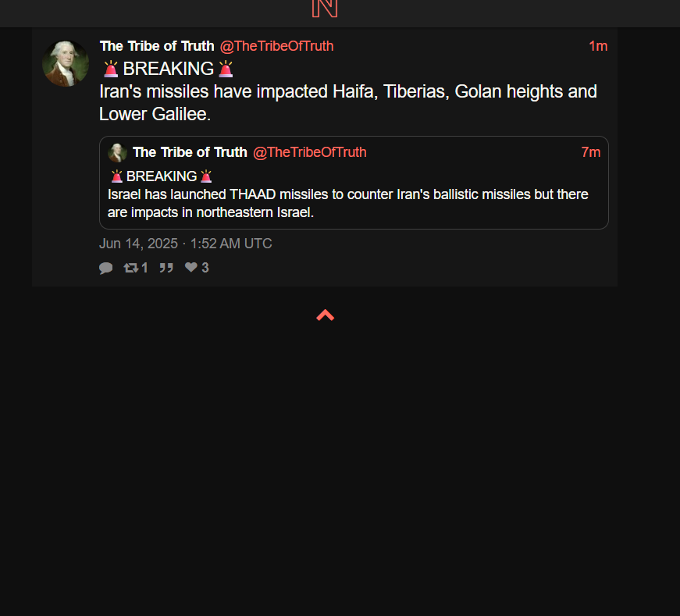Open quoted tweet about THAAD missiles
The image size is (680, 616).
pyautogui.click(x=354, y=183)
